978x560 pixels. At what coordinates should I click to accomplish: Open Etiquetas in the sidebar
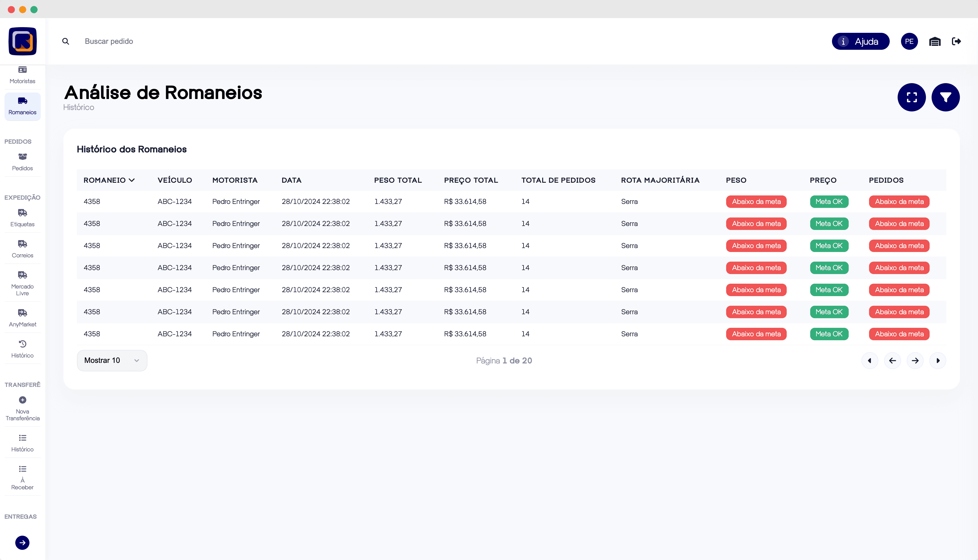(22, 218)
